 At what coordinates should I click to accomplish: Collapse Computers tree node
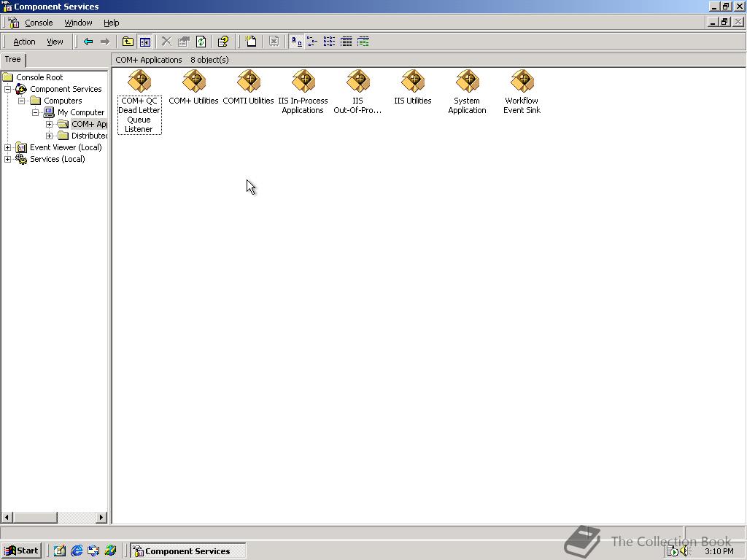tap(21, 101)
